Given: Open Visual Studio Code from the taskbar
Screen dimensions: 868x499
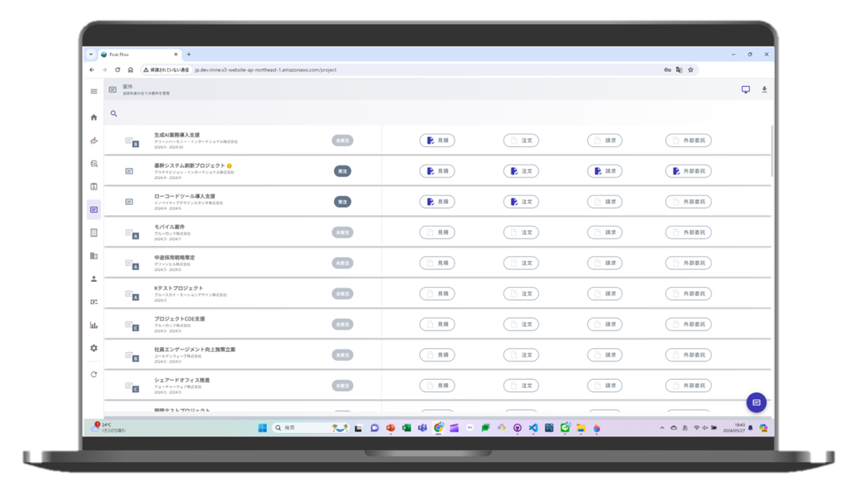Looking at the screenshot, I should 533,428.
